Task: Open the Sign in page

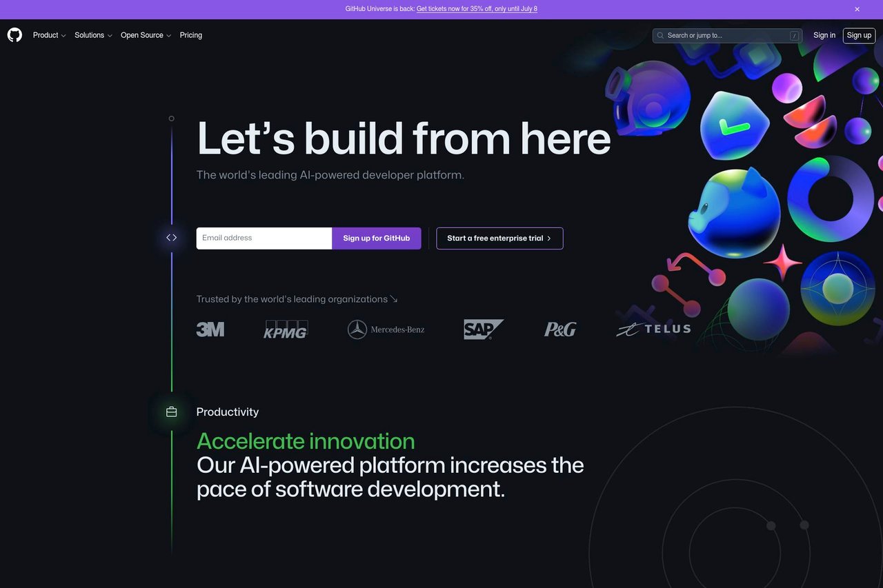Action: (824, 35)
